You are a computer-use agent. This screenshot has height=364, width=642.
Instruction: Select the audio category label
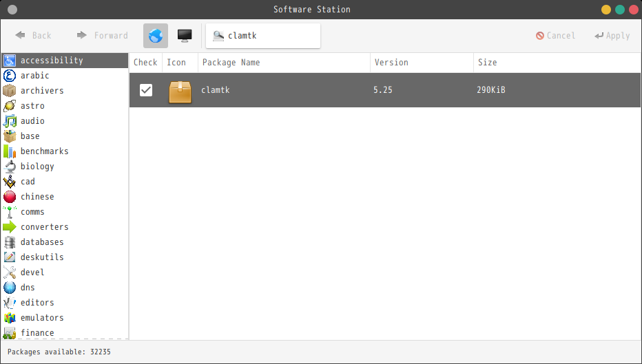coord(32,121)
